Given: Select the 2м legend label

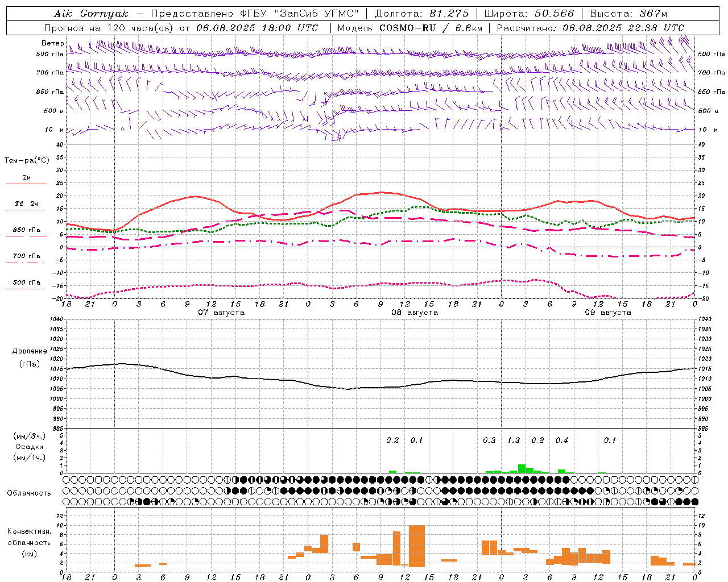Looking at the screenshot, I should pyautogui.click(x=27, y=177).
